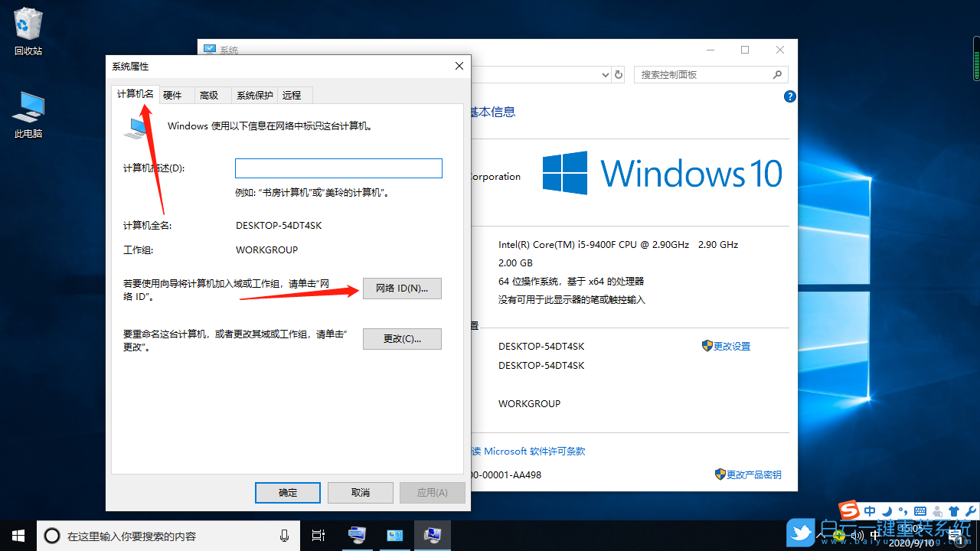980x551 pixels.
Task: Open Sogou input settings via wrench icon
Action: (x=971, y=510)
